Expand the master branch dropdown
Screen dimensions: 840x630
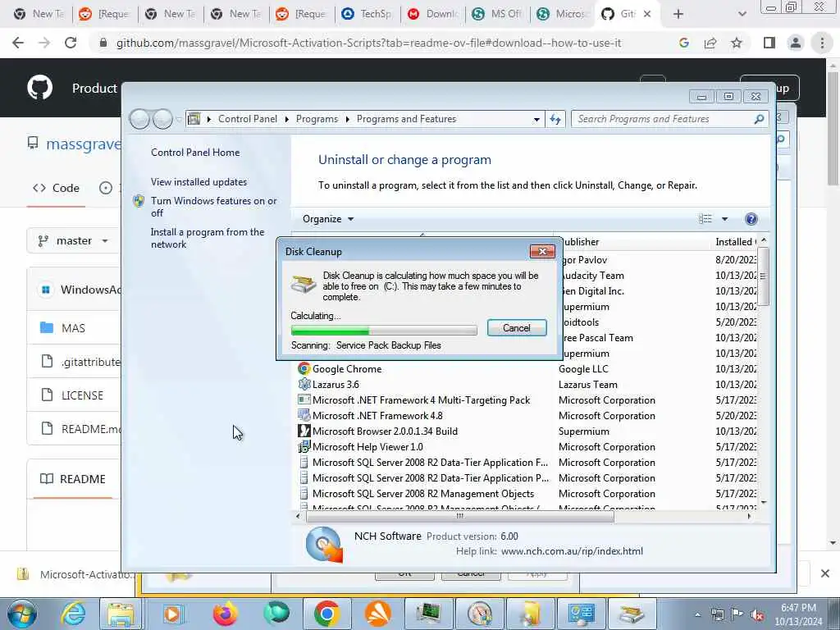point(73,240)
